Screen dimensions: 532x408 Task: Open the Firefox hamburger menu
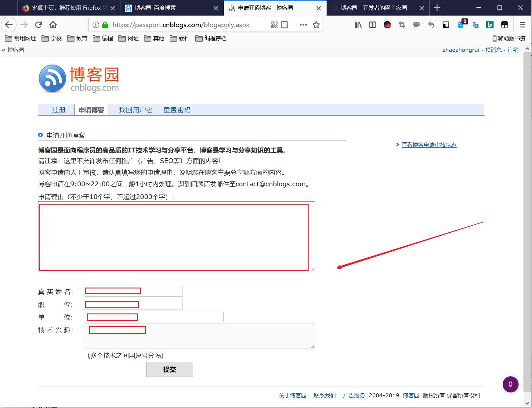coord(523,25)
